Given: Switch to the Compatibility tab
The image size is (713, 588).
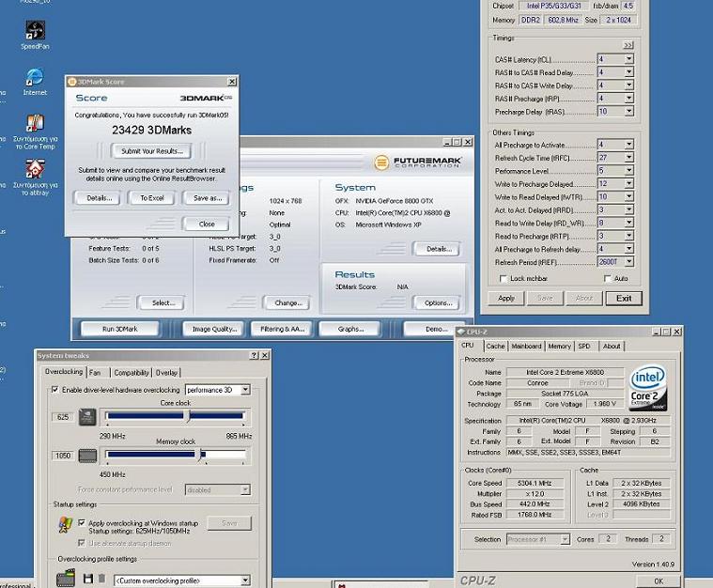Looking at the screenshot, I should click(132, 373).
